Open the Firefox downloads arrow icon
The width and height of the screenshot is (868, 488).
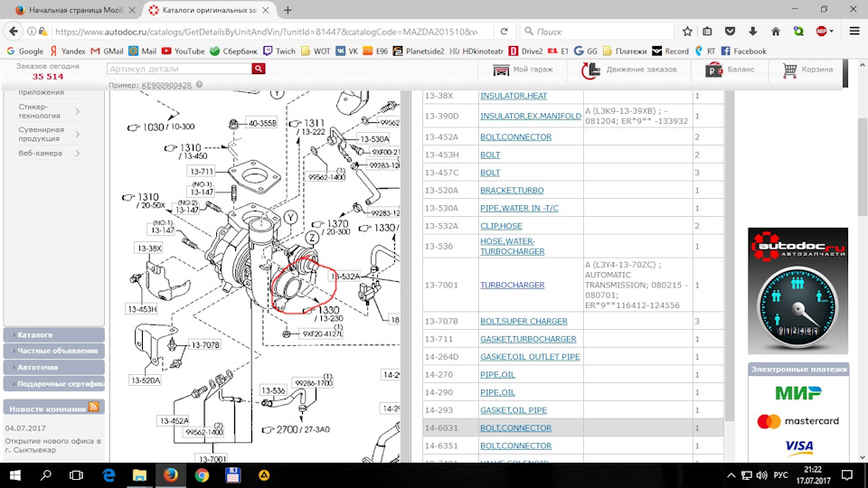point(753,32)
